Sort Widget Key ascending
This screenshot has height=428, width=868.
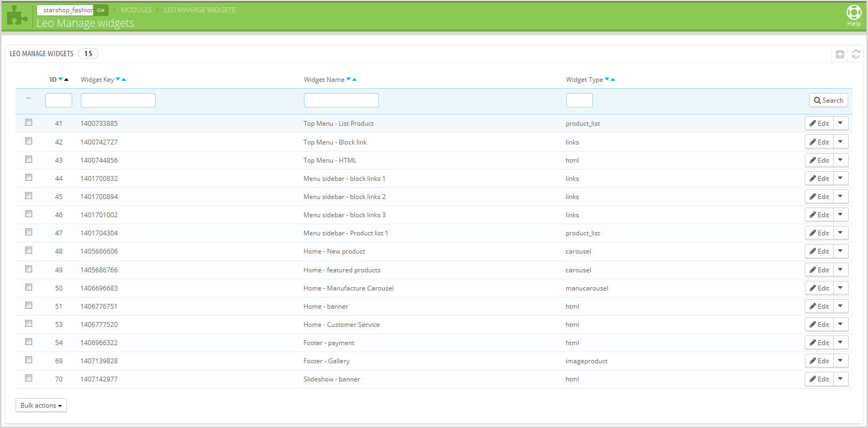[x=124, y=79]
